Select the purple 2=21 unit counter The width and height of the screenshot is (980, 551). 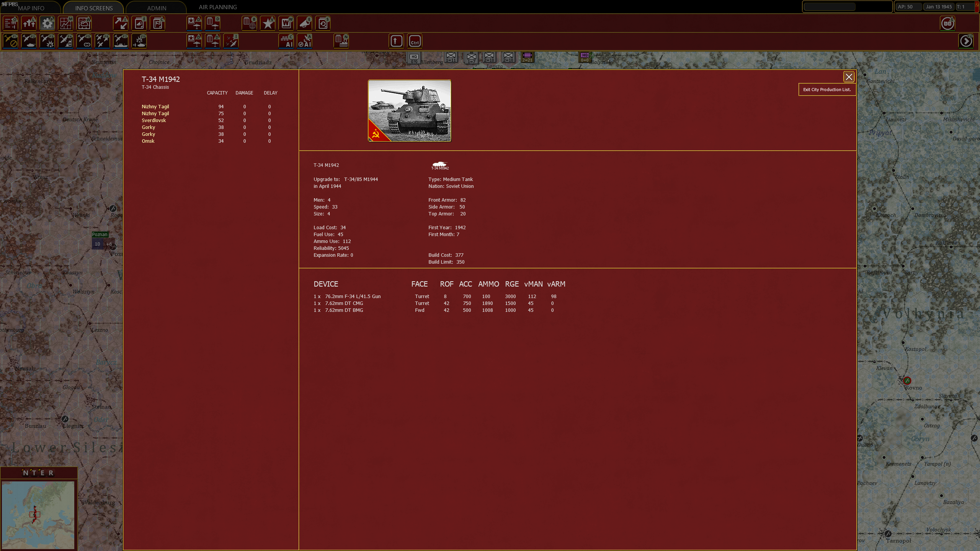[x=527, y=57]
